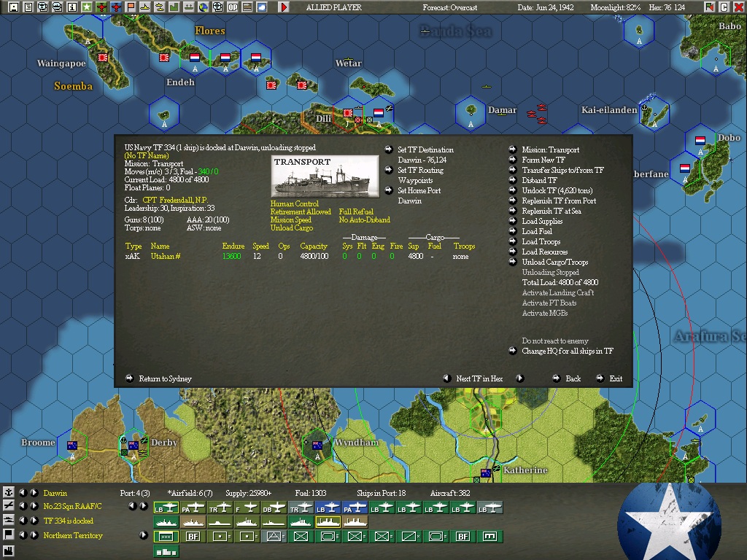Viewport: 747px width, 560px height.
Task: Click Mission: Transport option
Action: tap(550, 149)
